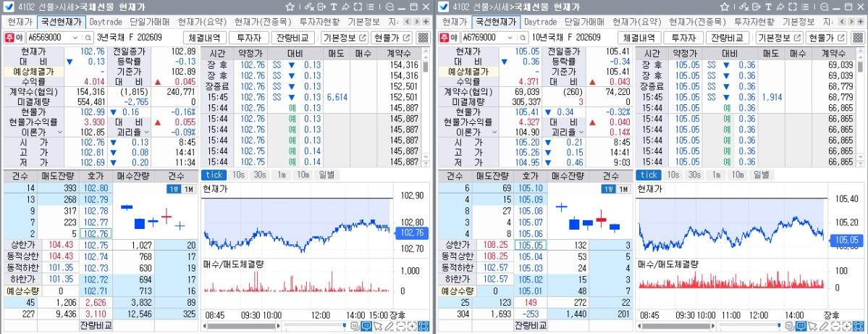This screenshot has width=868, height=334.
Task: Open 단일가매매 tab in 3년국채 window
Action: coord(149,22)
